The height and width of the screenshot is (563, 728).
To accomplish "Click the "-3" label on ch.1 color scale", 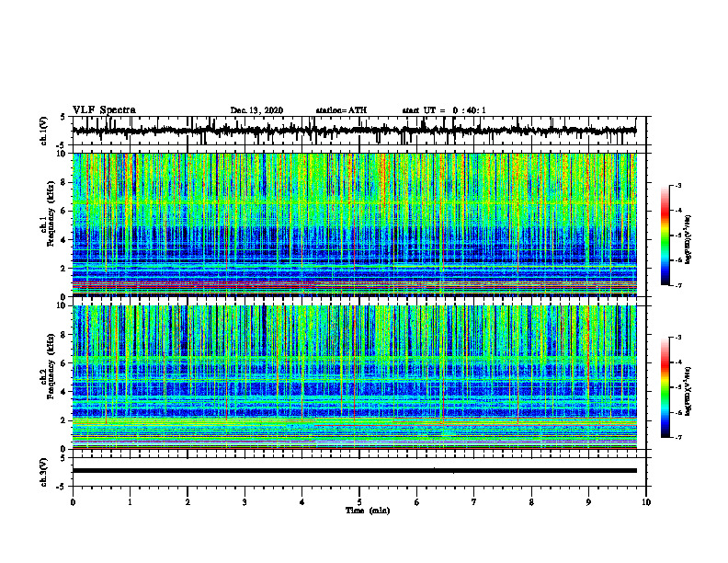I will pyautogui.click(x=678, y=185).
